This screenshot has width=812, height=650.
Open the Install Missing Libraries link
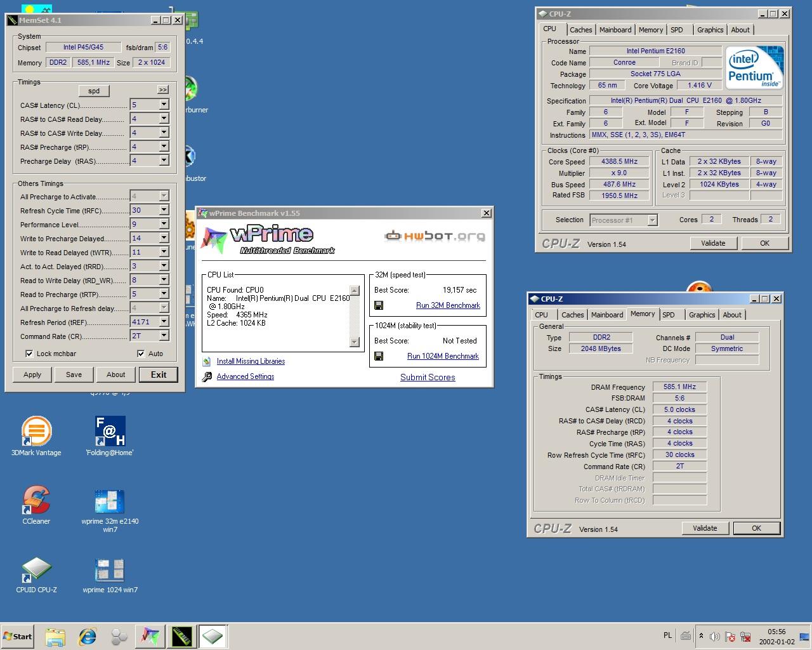coord(251,361)
